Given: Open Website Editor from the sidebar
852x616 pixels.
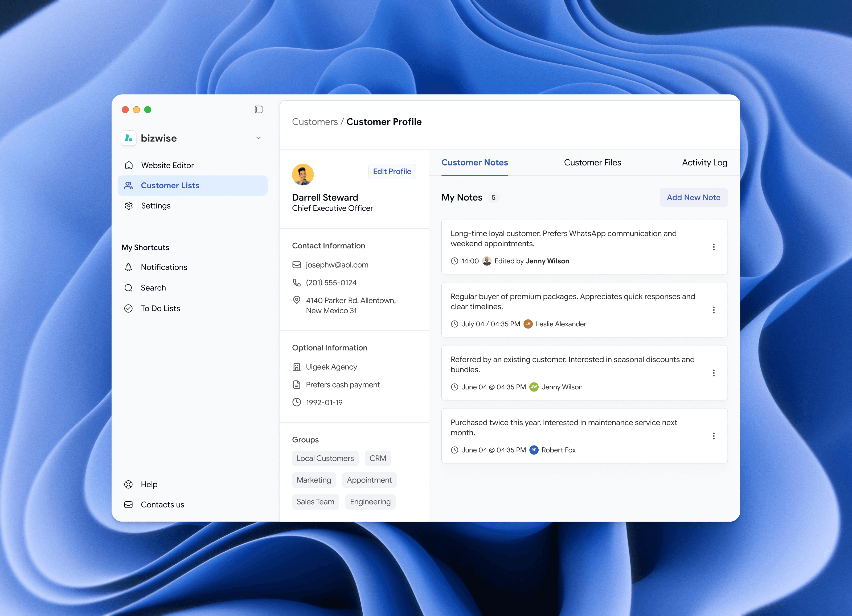Looking at the screenshot, I should point(167,165).
